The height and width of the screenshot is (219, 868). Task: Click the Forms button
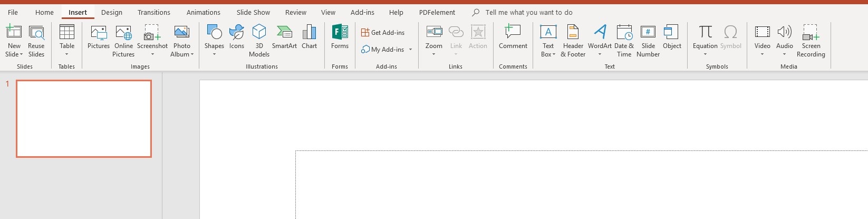coord(340,37)
